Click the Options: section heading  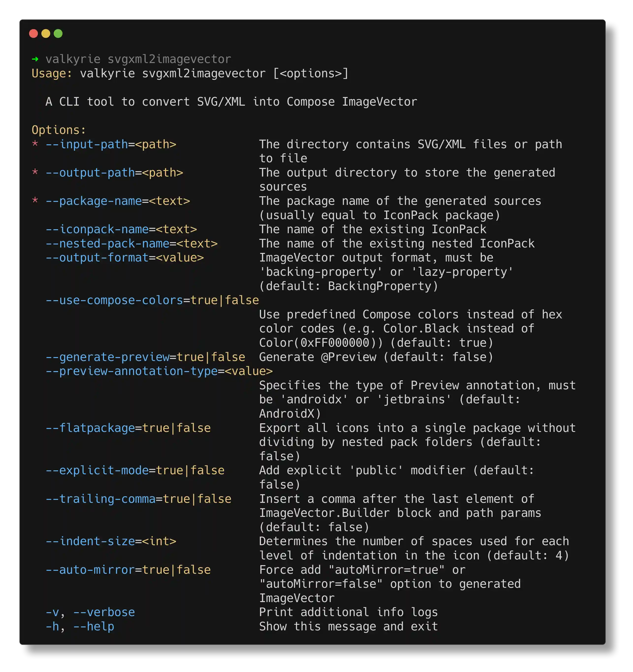coord(59,130)
